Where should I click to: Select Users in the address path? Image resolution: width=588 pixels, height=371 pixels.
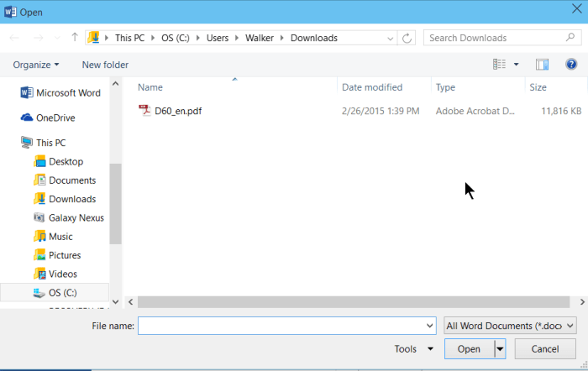pos(218,38)
